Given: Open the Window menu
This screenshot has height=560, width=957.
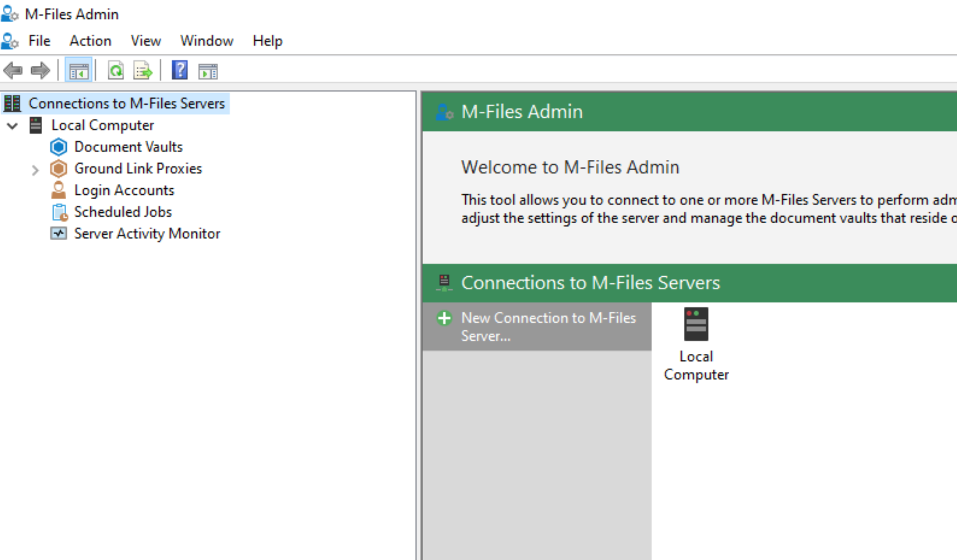Looking at the screenshot, I should click(207, 41).
